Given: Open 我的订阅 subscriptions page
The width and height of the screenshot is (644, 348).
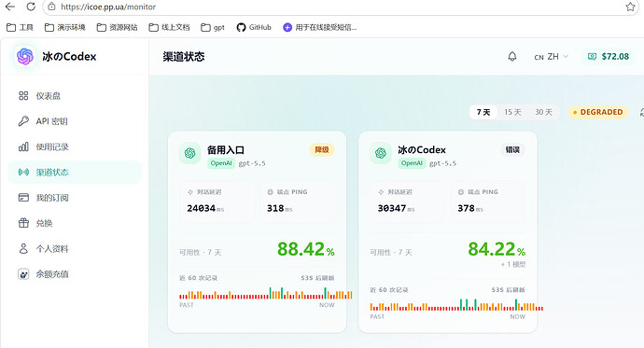Looking at the screenshot, I should click(x=75, y=198).
